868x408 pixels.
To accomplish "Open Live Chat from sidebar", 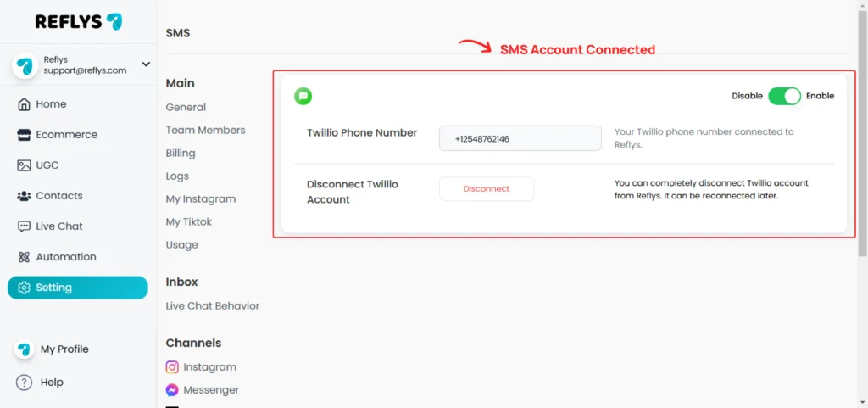I will tap(77, 226).
